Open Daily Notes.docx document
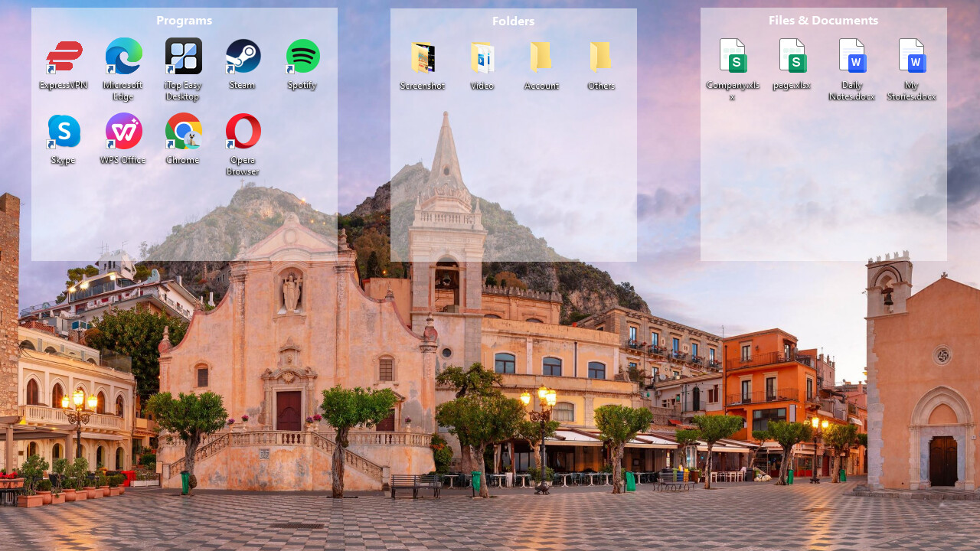This screenshot has width=980, height=551. (x=852, y=56)
